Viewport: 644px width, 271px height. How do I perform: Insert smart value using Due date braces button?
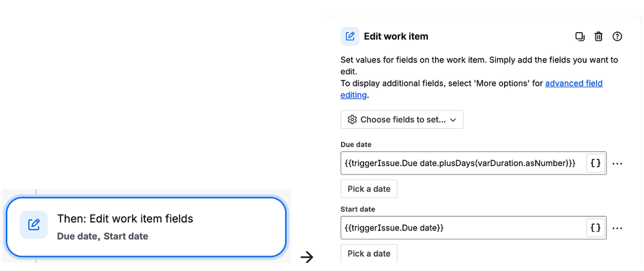click(x=596, y=164)
